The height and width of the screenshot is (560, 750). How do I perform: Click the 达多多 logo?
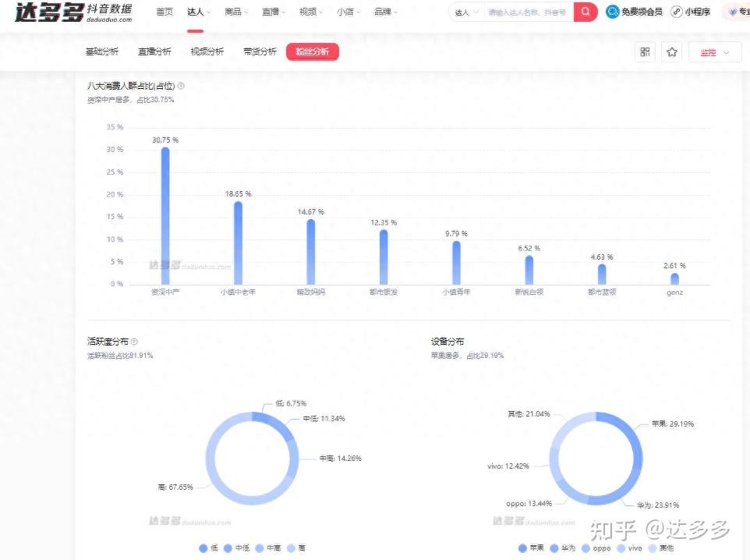coord(73,12)
